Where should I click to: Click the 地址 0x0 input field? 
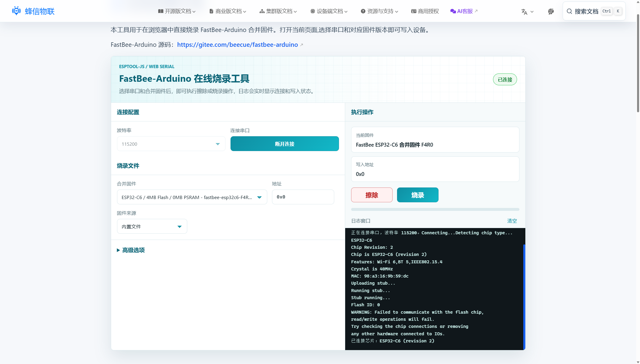[303, 197]
